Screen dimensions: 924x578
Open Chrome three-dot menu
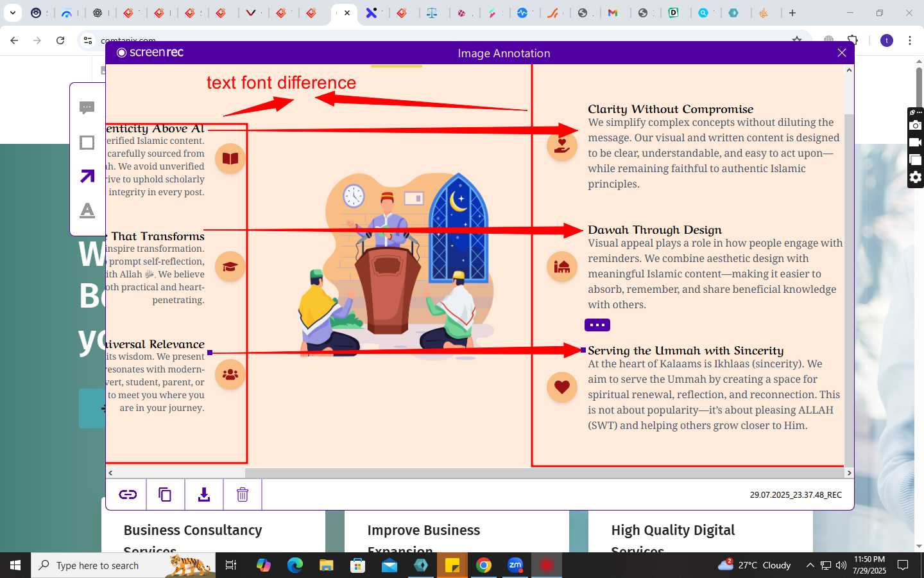tap(910, 40)
